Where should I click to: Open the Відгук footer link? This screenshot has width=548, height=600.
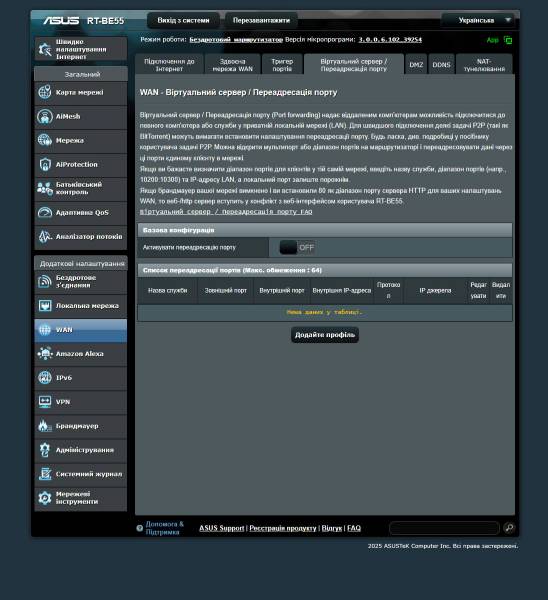(x=332, y=528)
